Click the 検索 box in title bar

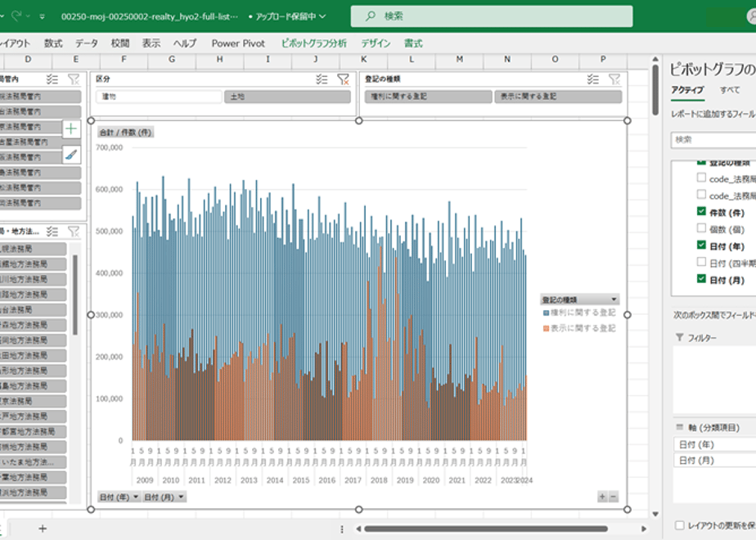[492, 16]
